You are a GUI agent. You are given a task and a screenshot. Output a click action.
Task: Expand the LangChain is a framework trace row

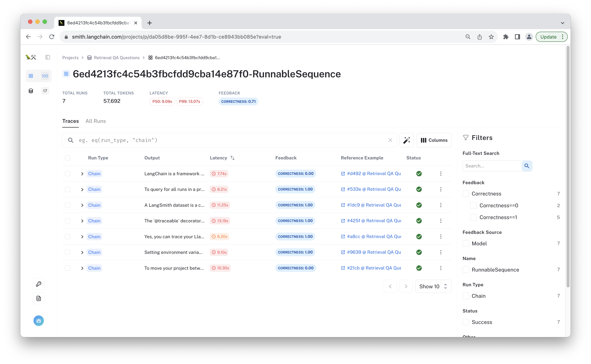[82, 174]
